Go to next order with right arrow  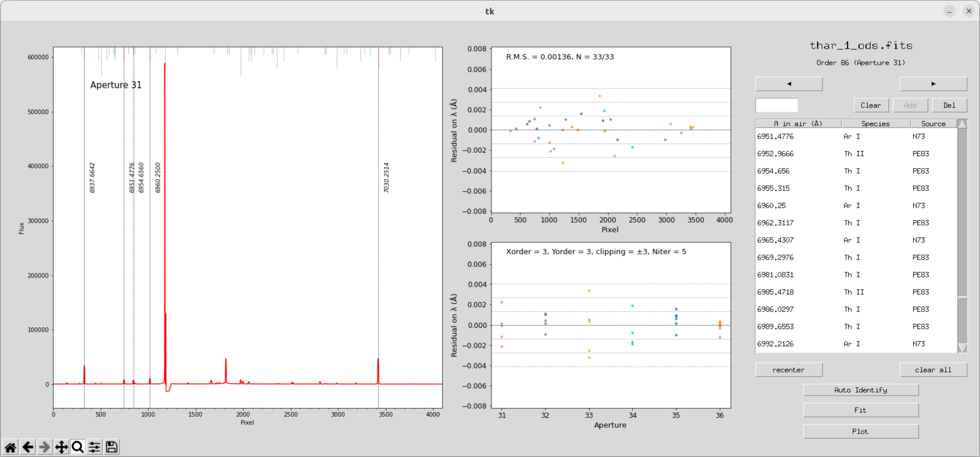pyautogui.click(x=933, y=84)
